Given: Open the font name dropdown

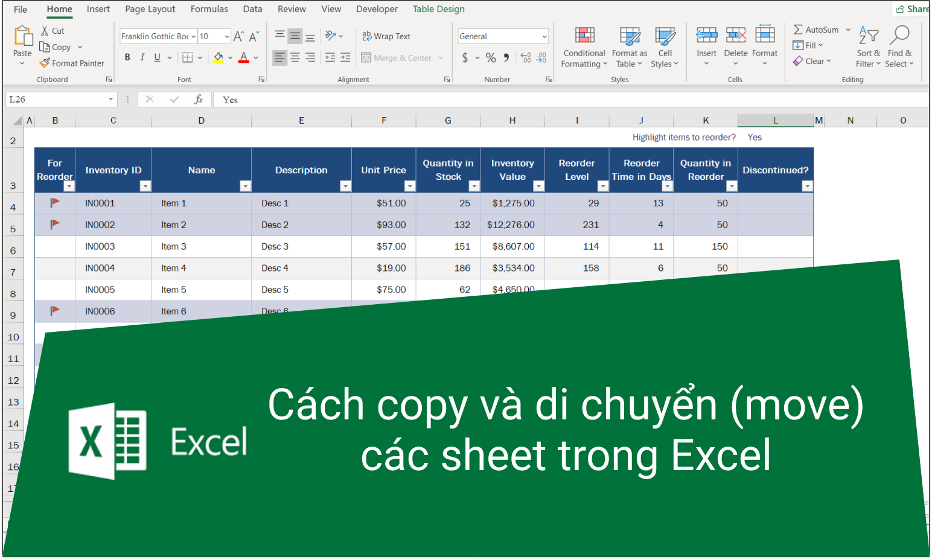Looking at the screenshot, I should (193, 37).
